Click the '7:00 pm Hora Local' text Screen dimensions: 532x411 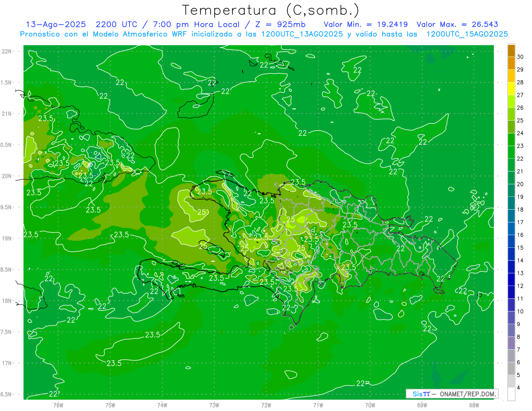pos(196,24)
